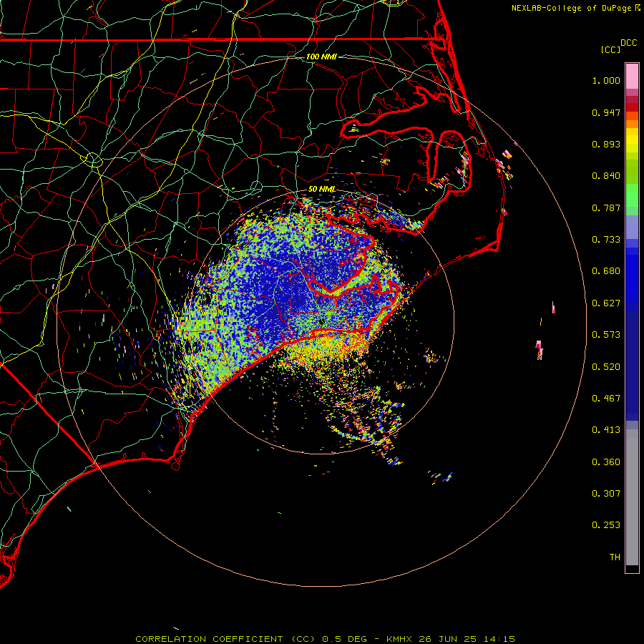The height and width of the screenshot is (644, 644).
Task: Click the KMHX radar site marker at center
Action: 321,321
